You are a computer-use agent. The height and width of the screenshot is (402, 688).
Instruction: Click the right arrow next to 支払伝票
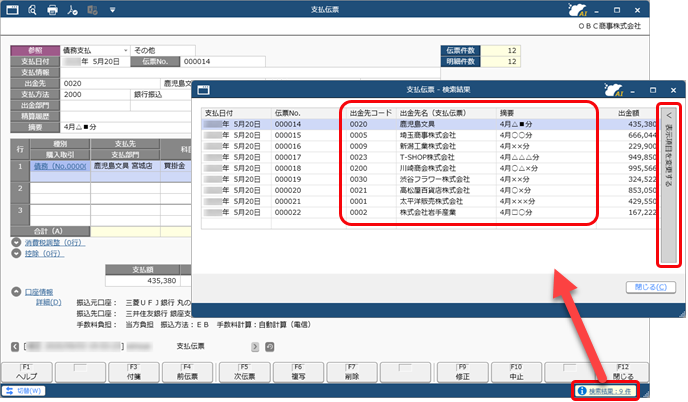pyautogui.click(x=255, y=347)
